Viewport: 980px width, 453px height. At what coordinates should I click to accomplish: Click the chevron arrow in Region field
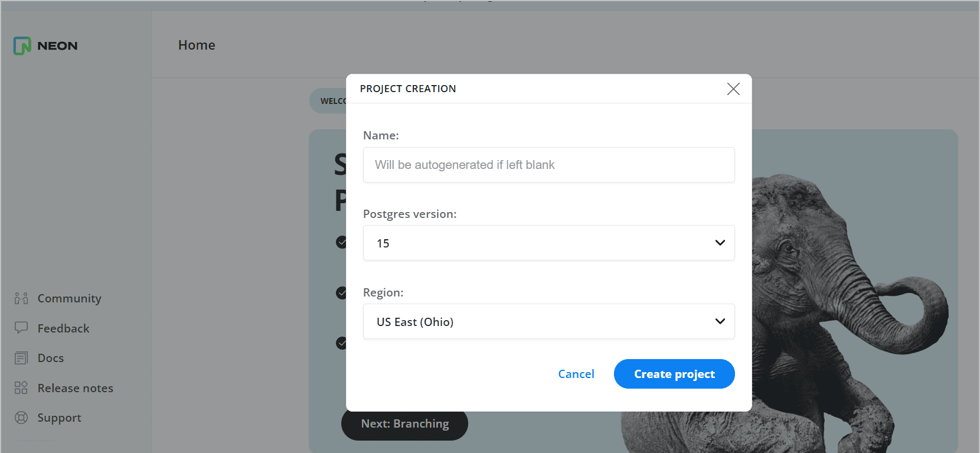click(x=720, y=321)
